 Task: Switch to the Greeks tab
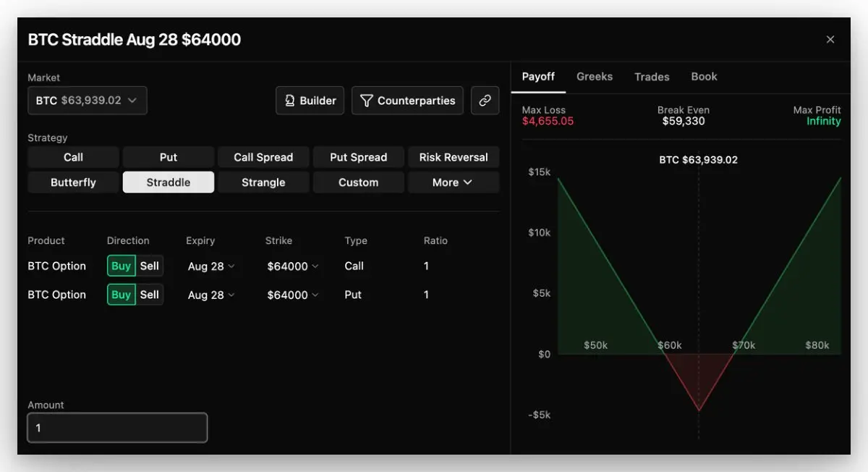[595, 77]
